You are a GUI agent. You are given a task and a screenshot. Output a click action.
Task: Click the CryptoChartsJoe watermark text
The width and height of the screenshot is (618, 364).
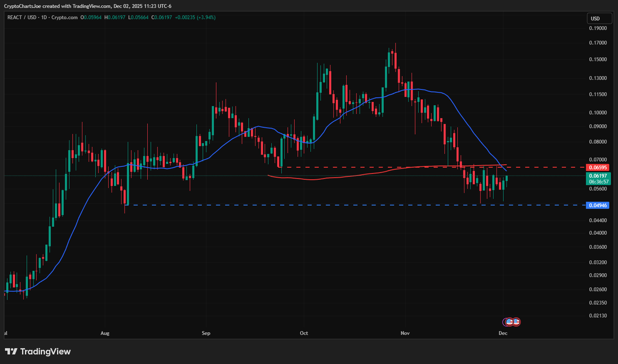[23, 6]
